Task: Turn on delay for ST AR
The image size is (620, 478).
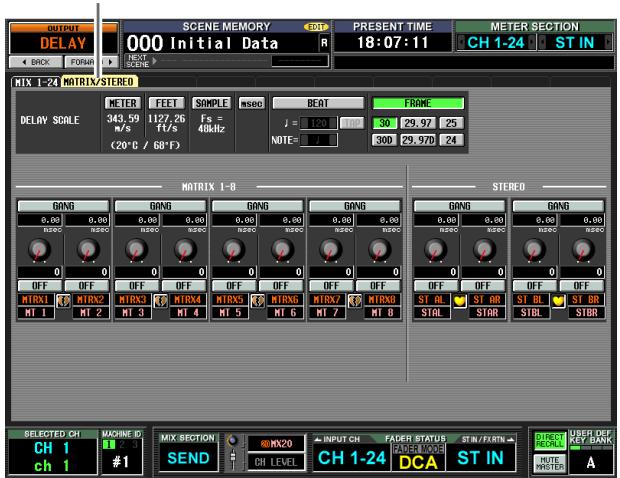Action: pos(483,285)
